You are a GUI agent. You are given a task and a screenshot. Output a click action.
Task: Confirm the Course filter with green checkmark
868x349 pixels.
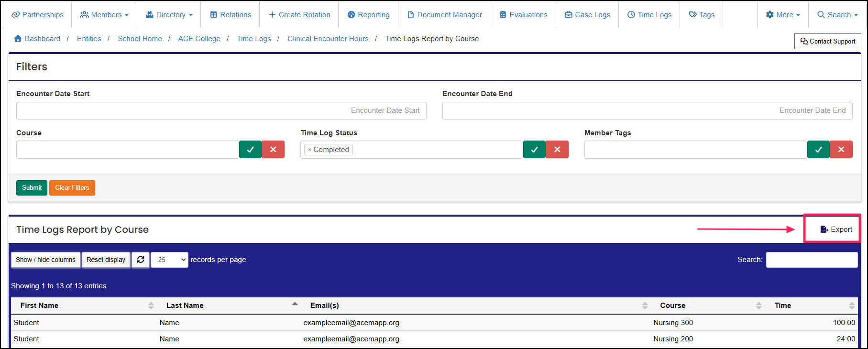[250, 150]
